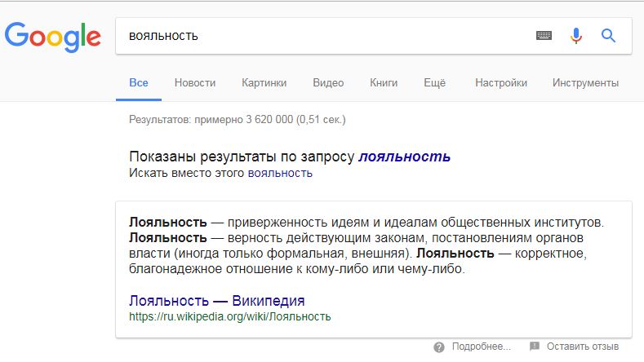
Task: Click Подробнее link below snippet
Action: (482, 347)
